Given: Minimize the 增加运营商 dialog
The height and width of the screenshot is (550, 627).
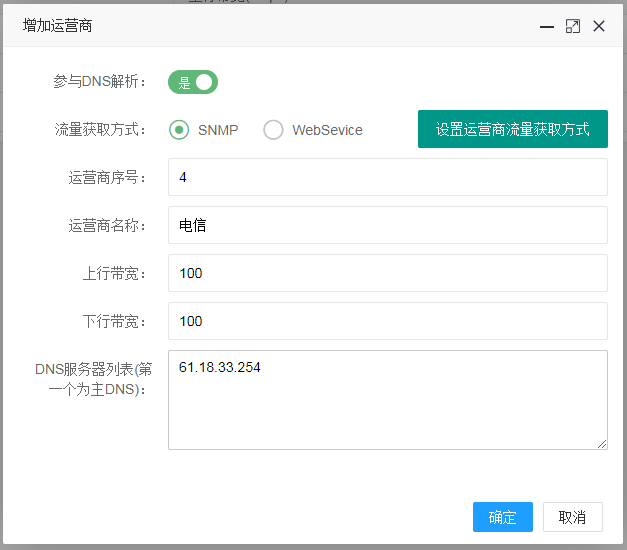Looking at the screenshot, I should tap(547, 27).
